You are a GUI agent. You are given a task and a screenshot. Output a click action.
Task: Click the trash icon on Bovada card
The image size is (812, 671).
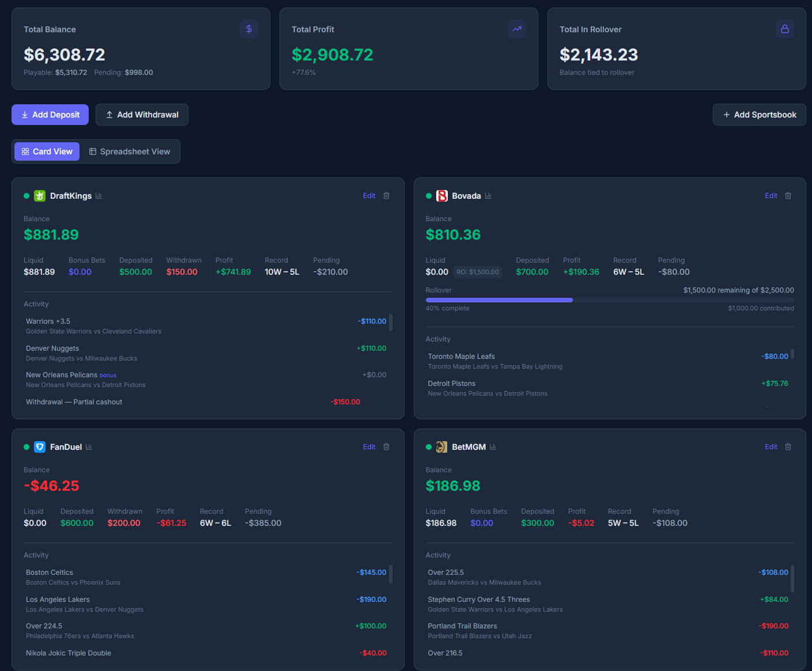(788, 196)
